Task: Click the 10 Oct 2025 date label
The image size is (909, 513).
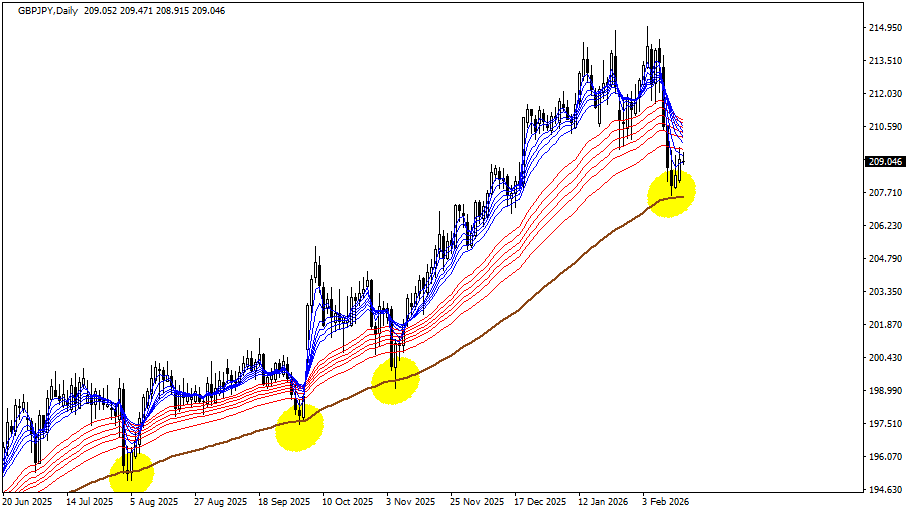Action: (x=347, y=502)
